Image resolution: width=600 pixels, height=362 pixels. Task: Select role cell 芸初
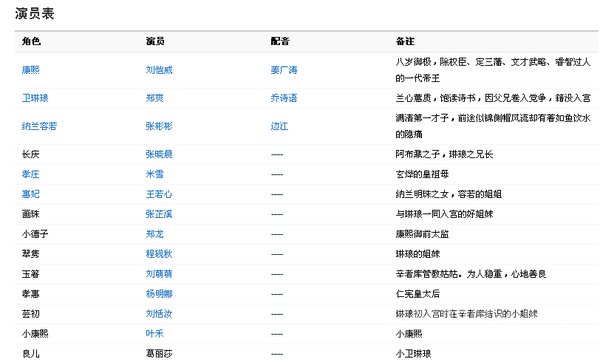(x=31, y=314)
